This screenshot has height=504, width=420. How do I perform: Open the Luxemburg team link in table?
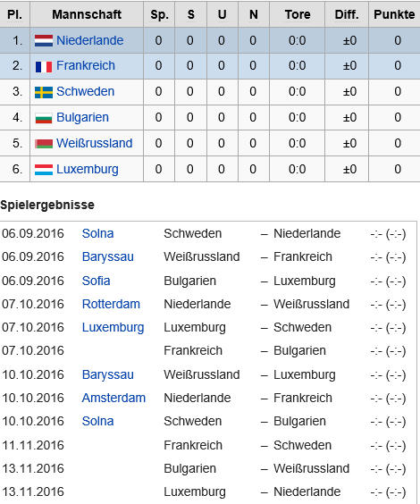pyautogui.click(x=87, y=169)
